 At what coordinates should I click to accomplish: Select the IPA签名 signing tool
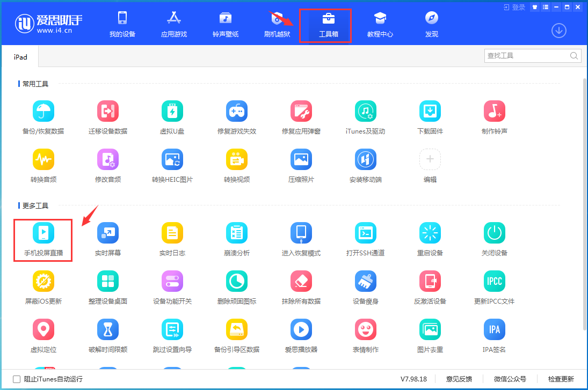pos(494,335)
